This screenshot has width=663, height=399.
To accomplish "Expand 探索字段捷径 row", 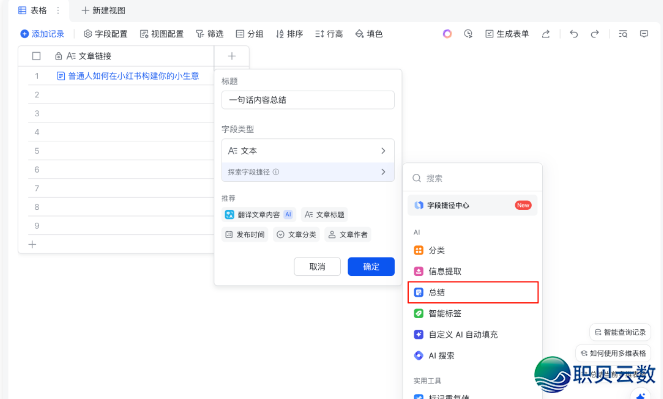I will (x=308, y=172).
